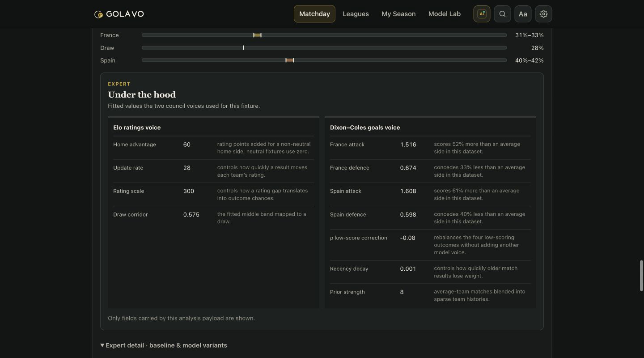This screenshot has height=358, width=644.
Task: Click the GOLAVO brand name
Action: [x=125, y=14]
